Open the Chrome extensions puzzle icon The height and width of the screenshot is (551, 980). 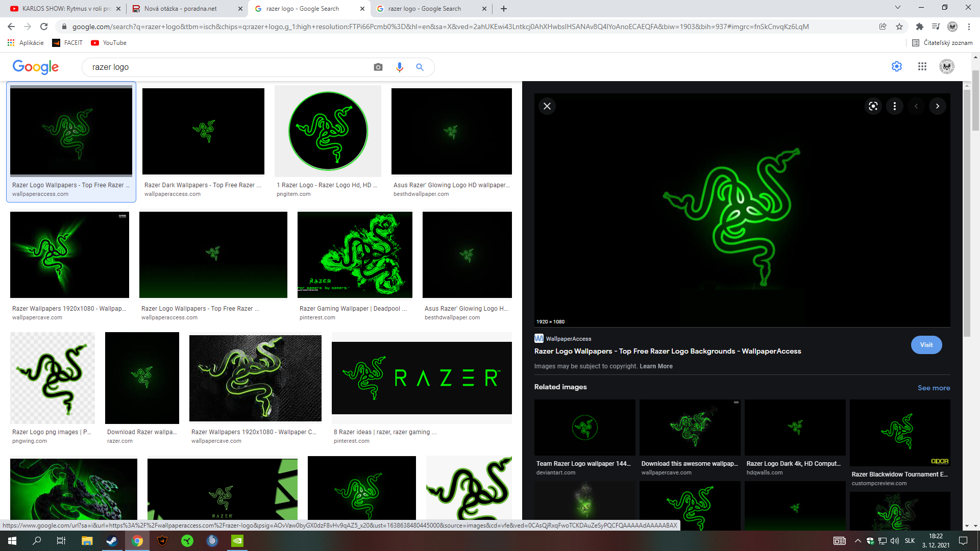tap(919, 27)
